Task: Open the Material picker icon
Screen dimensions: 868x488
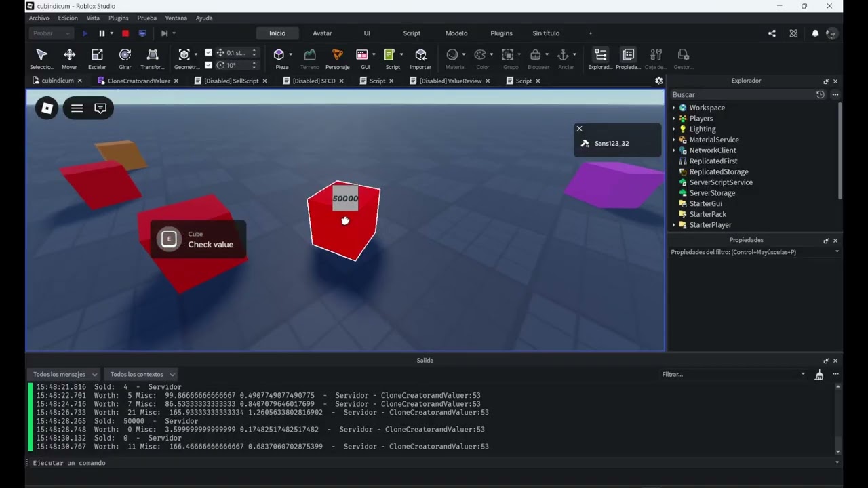Action: [452, 55]
